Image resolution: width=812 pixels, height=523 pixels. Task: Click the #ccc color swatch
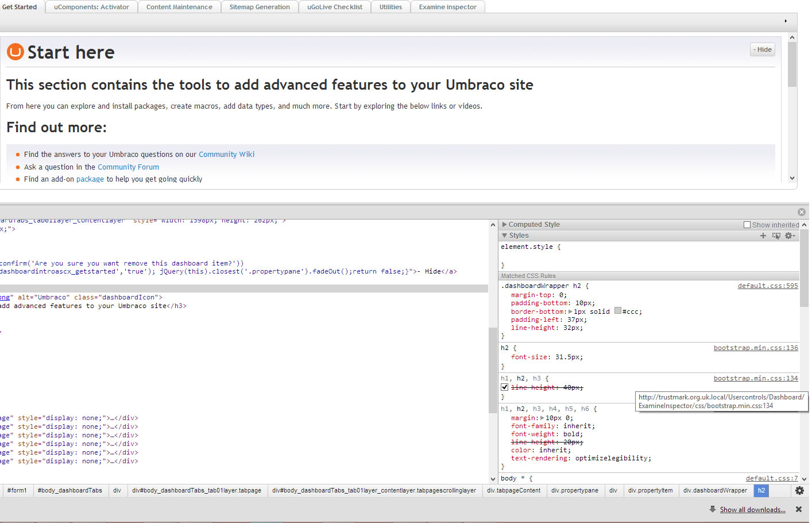pyautogui.click(x=618, y=311)
